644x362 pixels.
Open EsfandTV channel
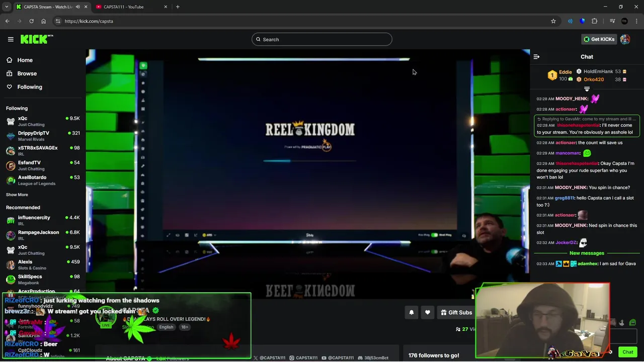pos(43,165)
